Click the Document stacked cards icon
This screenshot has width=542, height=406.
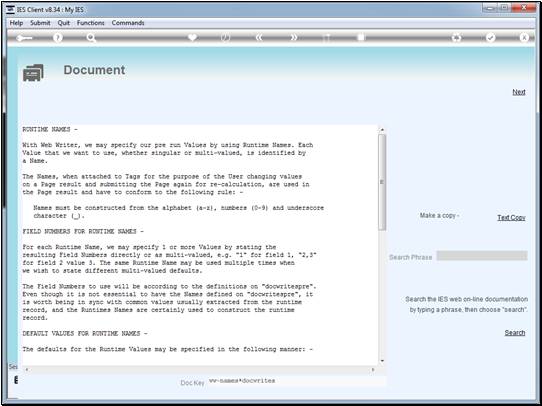click(33, 73)
